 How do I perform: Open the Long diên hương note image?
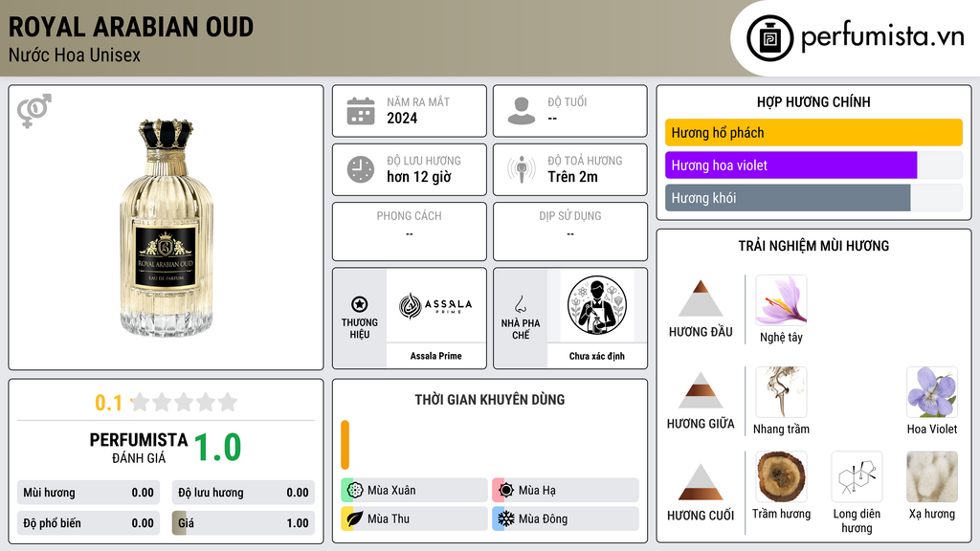click(x=857, y=476)
